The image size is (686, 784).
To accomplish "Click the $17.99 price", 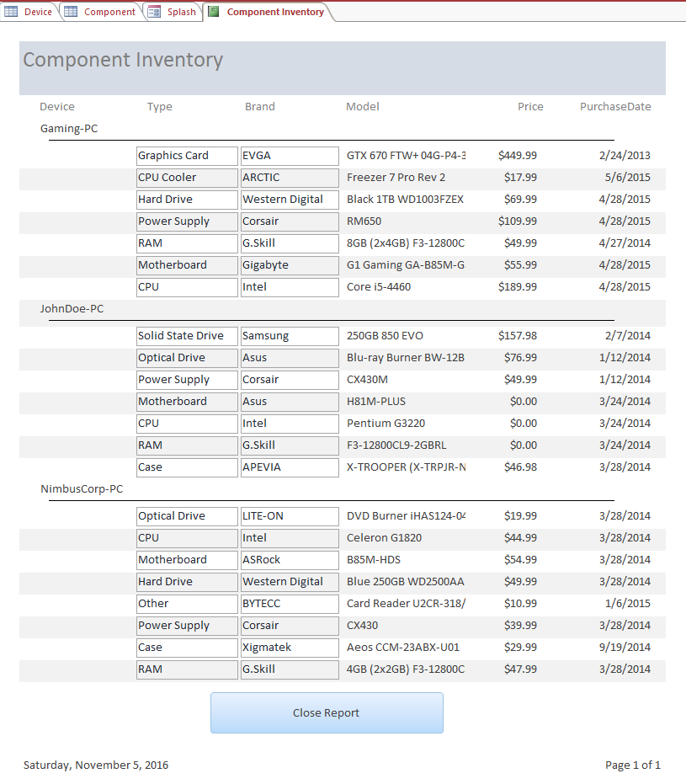I will tap(521, 178).
